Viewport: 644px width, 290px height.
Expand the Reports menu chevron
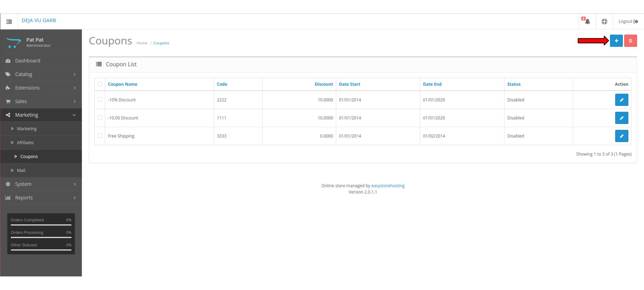pos(74,198)
